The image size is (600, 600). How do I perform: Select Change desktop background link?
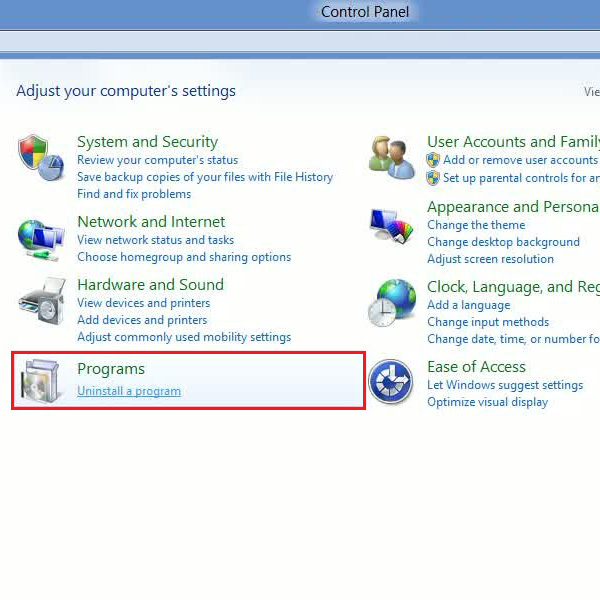(503, 242)
